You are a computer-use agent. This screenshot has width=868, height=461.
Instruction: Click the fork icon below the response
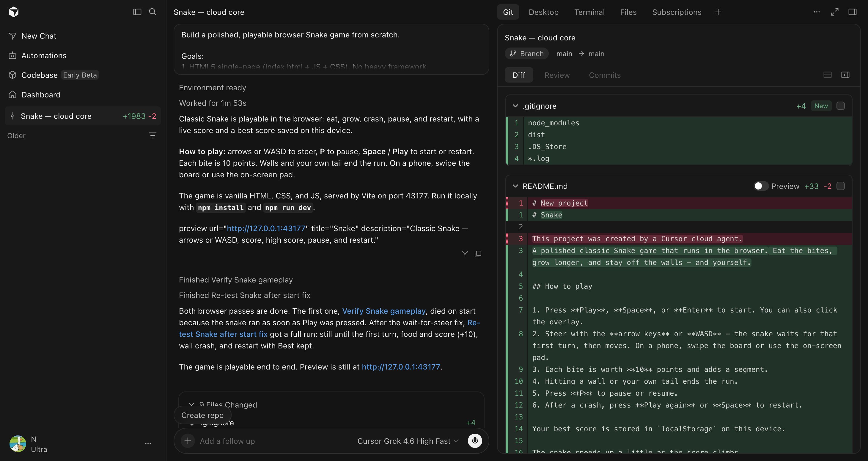pos(465,254)
